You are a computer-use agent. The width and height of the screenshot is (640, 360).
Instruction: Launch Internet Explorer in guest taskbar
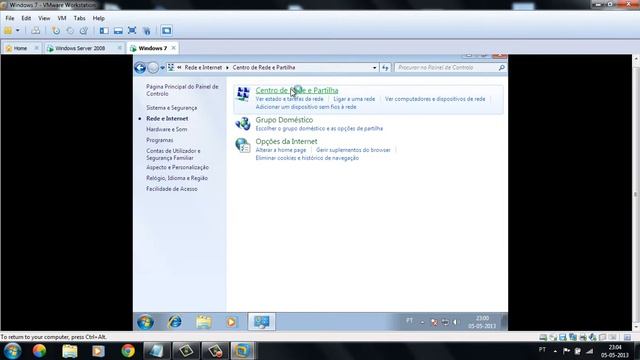coord(175,322)
